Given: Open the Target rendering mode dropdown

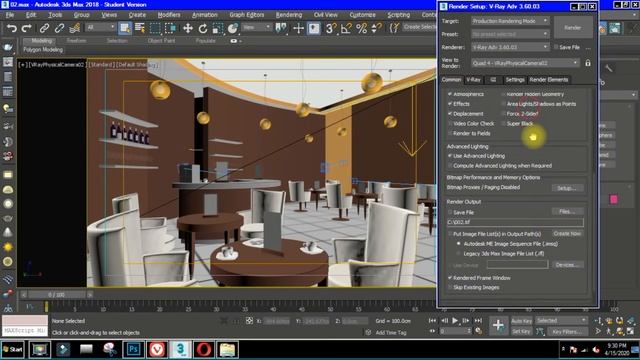Looking at the screenshot, I should pos(510,20).
